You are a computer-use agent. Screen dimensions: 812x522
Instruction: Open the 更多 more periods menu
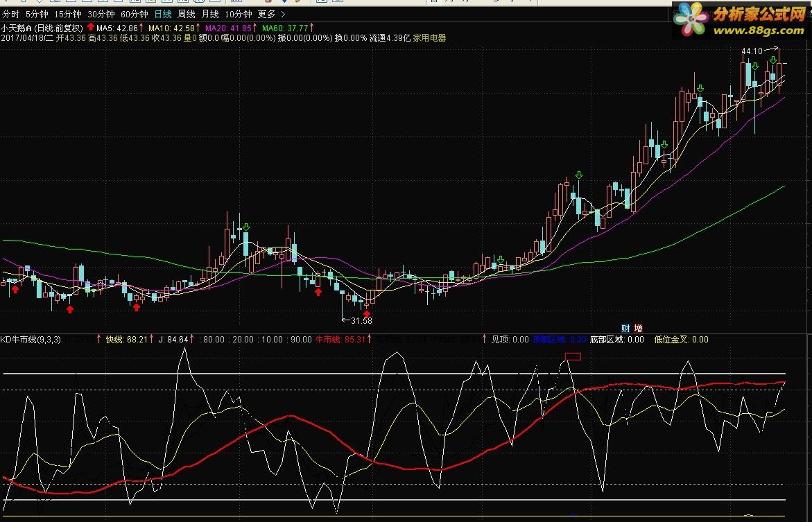pos(267,14)
